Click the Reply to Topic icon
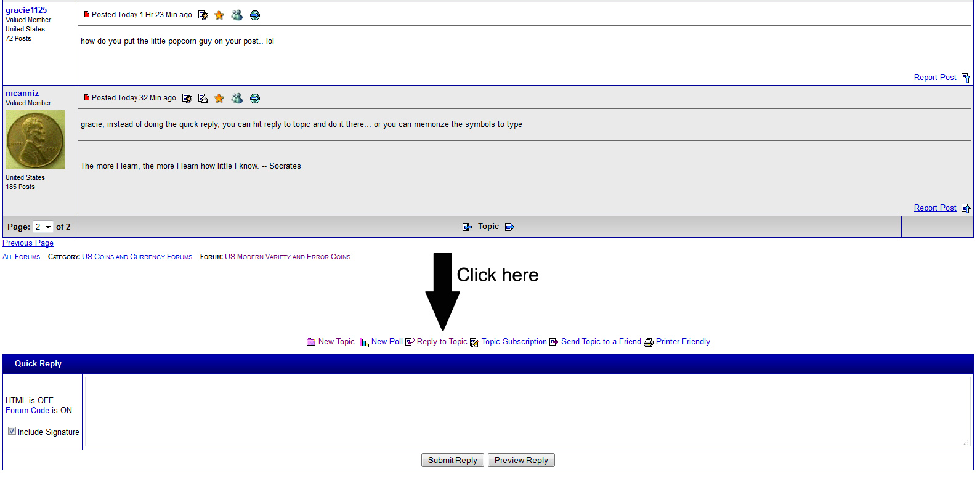This screenshot has height=484, width=980. coord(410,342)
